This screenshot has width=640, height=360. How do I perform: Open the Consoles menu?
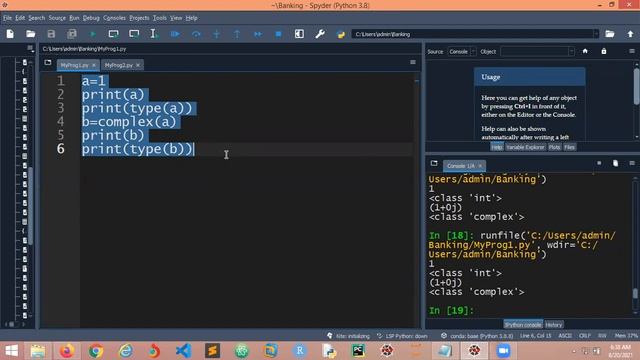pyautogui.click(x=114, y=18)
